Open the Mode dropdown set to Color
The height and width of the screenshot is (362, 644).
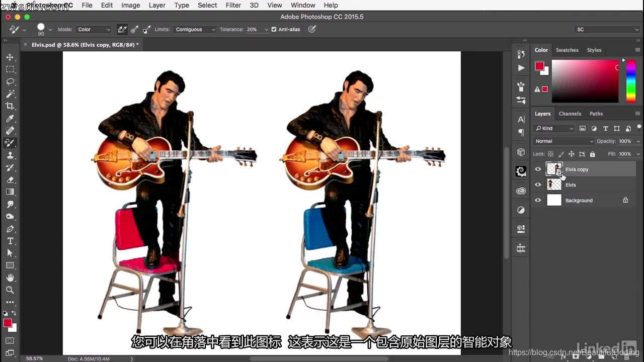[94, 29]
